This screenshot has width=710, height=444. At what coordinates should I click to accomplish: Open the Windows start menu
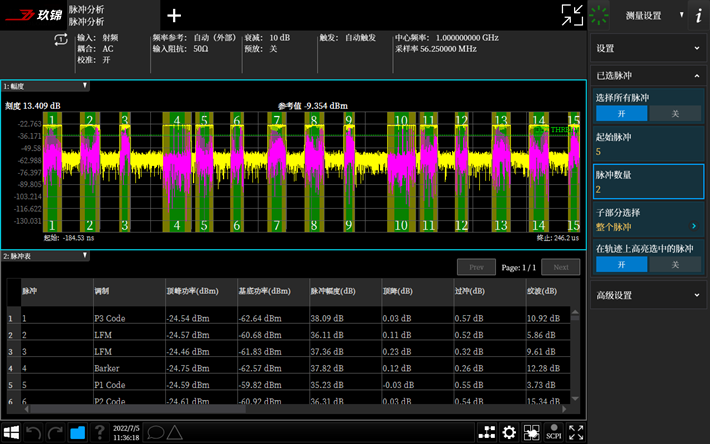11,433
